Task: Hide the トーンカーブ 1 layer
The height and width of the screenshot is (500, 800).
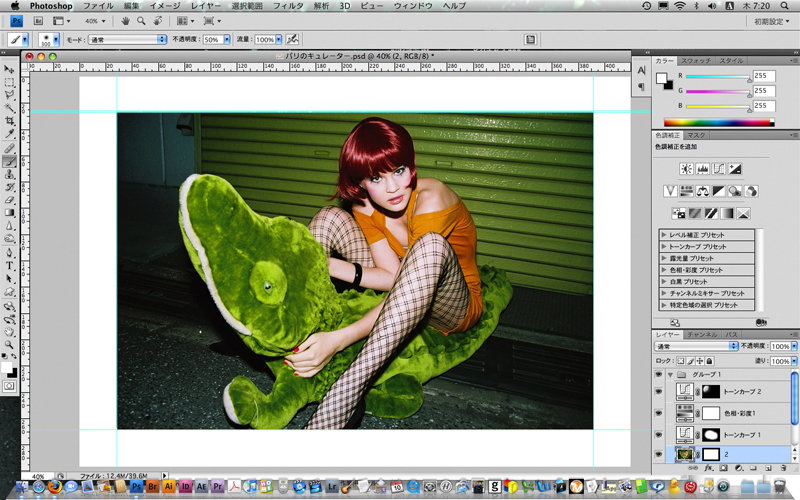Action: [658, 435]
